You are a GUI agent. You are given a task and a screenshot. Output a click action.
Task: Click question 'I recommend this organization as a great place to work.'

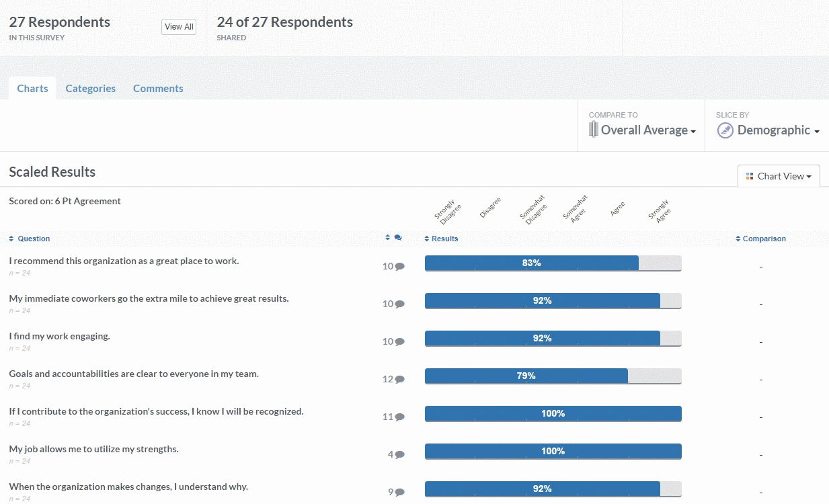coord(124,261)
